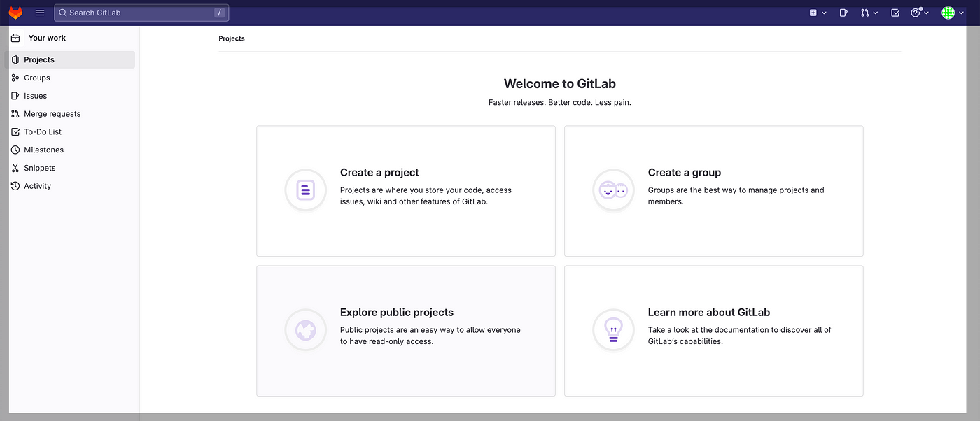Click the Help question mark icon
The width and height of the screenshot is (980, 421).
pyautogui.click(x=916, y=13)
